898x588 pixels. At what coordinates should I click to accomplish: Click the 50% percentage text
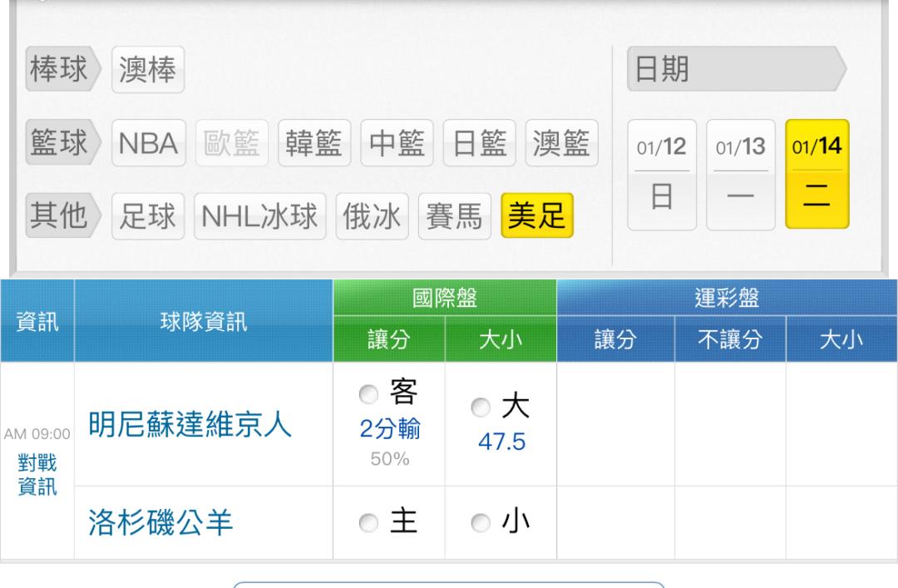[389, 458]
